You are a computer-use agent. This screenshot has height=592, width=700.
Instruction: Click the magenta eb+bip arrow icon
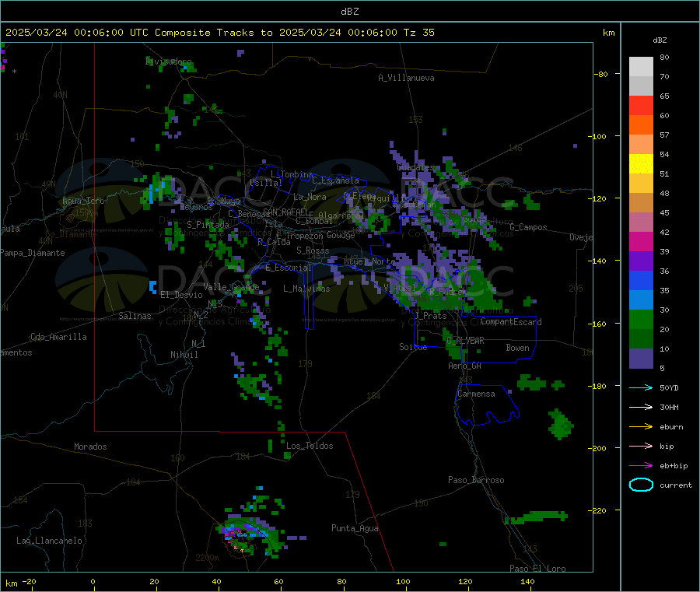pos(641,465)
